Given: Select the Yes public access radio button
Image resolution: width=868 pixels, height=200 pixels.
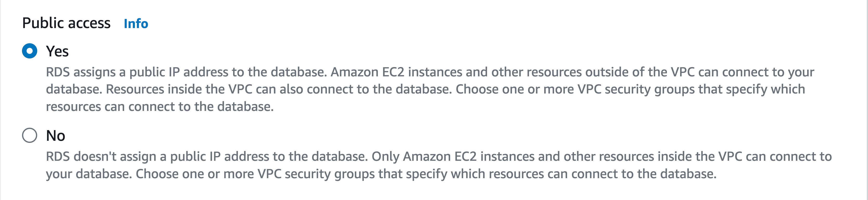Looking at the screenshot, I should [30, 51].
